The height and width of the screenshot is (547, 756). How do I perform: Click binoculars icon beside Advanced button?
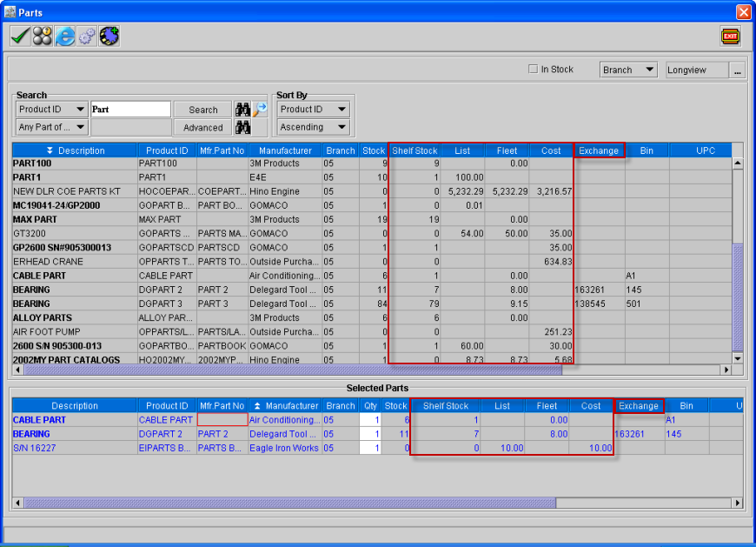[242, 127]
